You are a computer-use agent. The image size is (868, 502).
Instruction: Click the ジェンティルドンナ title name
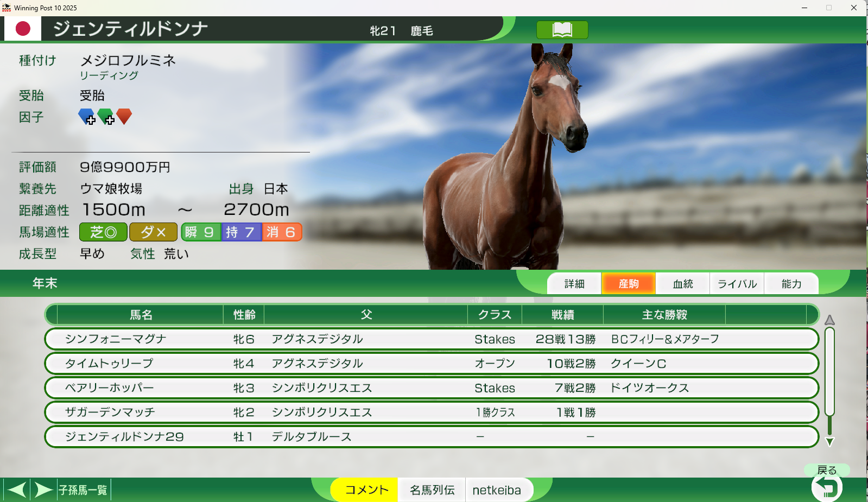(x=130, y=29)
